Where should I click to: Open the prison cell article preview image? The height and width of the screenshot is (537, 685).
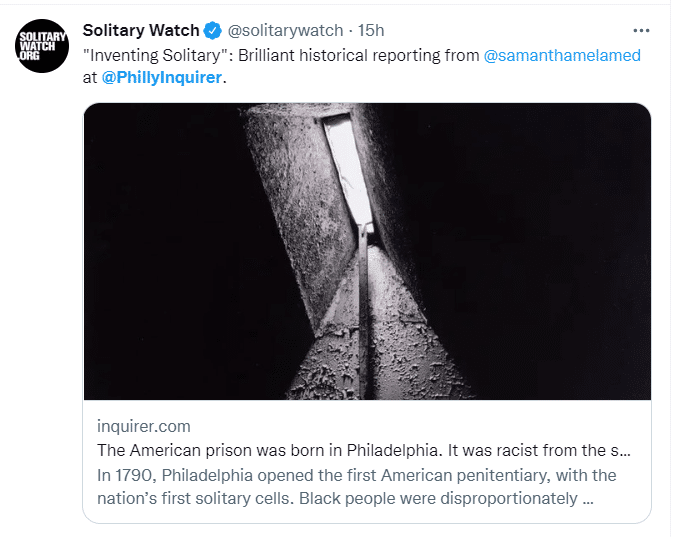click(x=367, y=252)
